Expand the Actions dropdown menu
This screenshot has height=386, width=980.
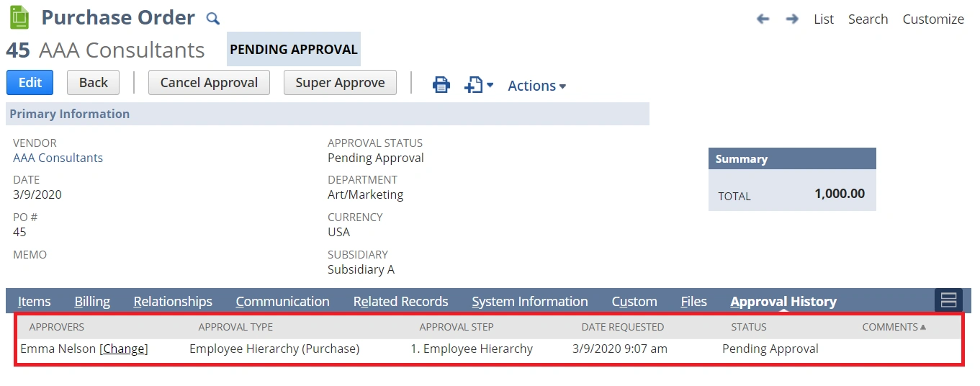(x=536, y=86)
